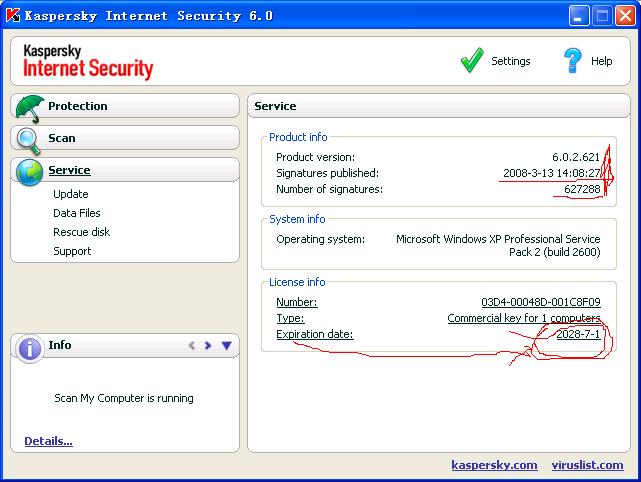Select the Service section heading
The image size is (641, 482).
point(69,170)
